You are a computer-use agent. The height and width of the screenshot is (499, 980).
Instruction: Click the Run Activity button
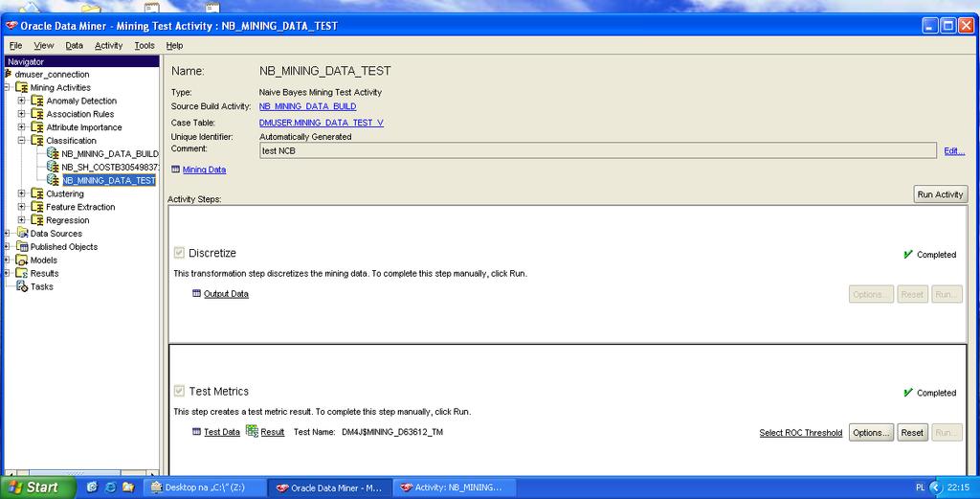click(940, 194)
